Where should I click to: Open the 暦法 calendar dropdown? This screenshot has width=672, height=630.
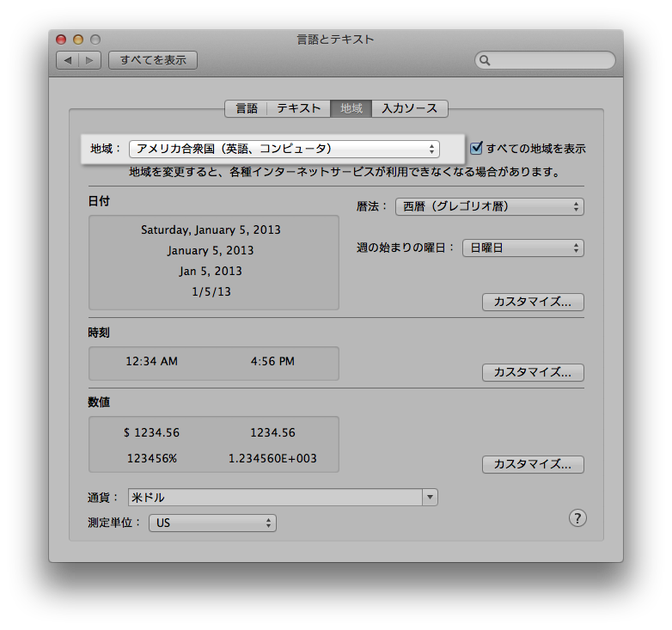click(490, 206)
